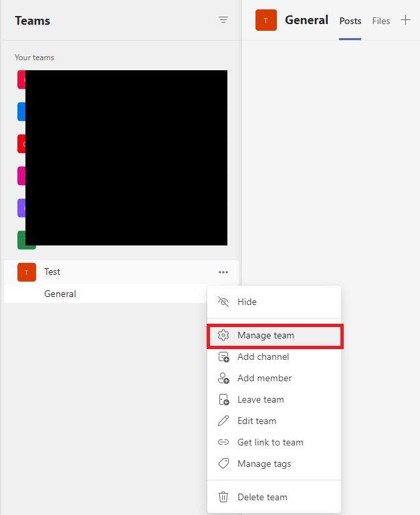
Task: Add a new tab with plus icon
Action: point(405,20)
